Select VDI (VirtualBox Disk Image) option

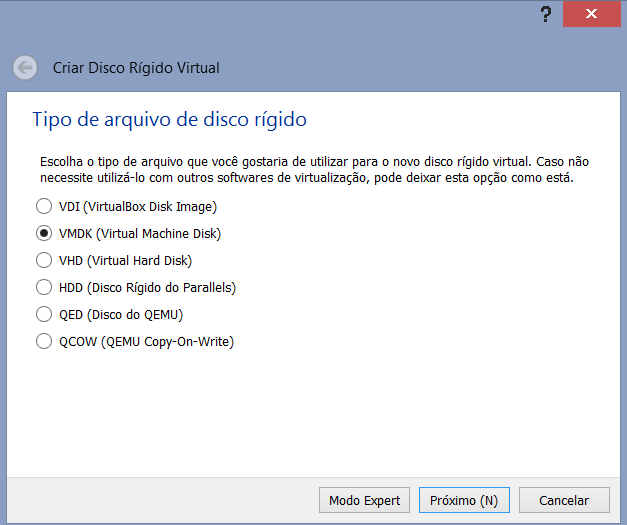click(x=126, y=207)
